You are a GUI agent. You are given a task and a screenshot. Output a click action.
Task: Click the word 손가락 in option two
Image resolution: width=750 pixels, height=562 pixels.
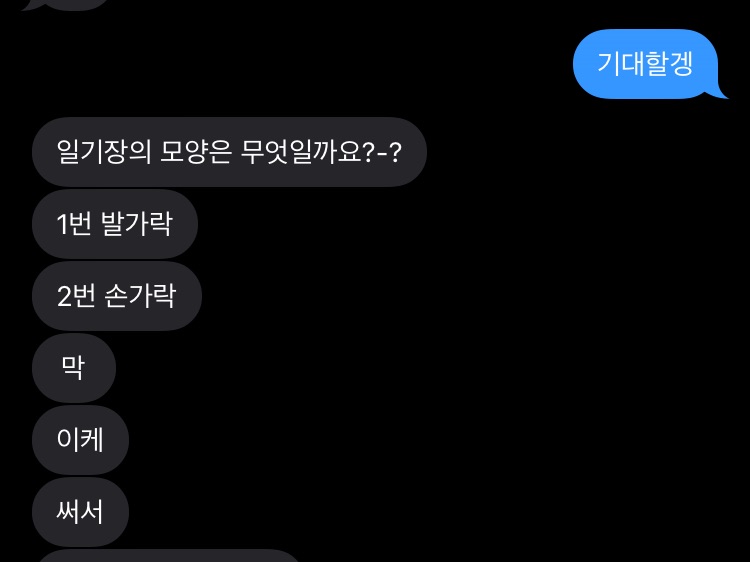tap(140, 296)
